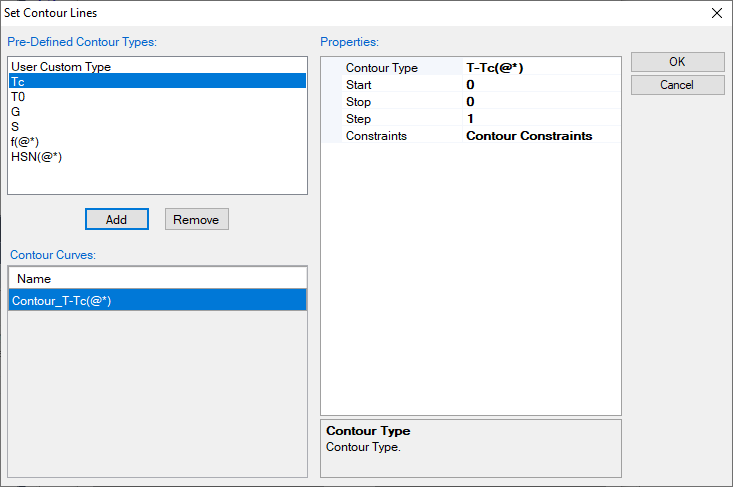Select the Contour_T-Tc(@*) curve row

pyautogui.click(x=157, y=300)
